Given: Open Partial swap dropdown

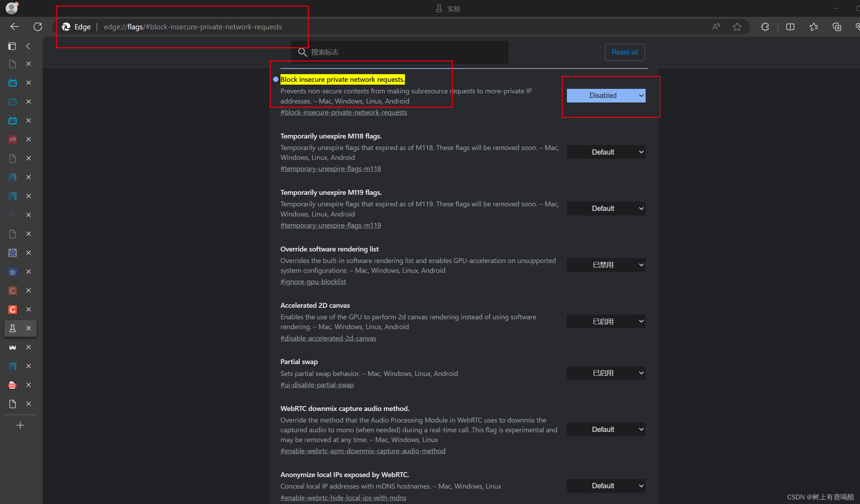Looking at the screenshot, I should (606, 373).
